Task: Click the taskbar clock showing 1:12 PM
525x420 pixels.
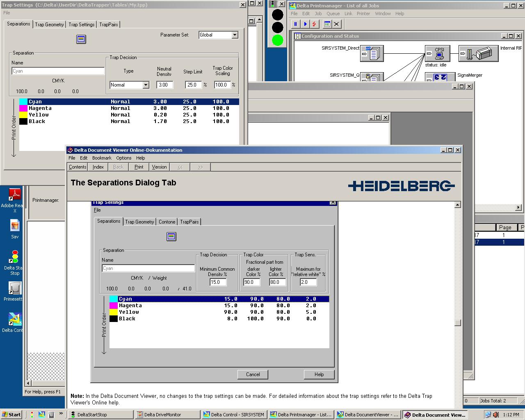Action: 511,415
